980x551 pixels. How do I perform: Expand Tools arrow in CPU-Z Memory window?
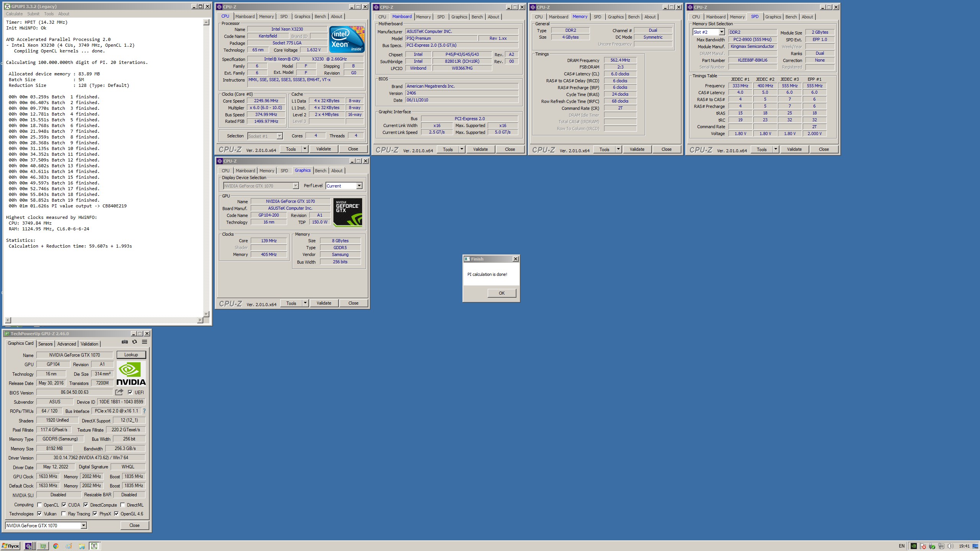click(619, 149)
